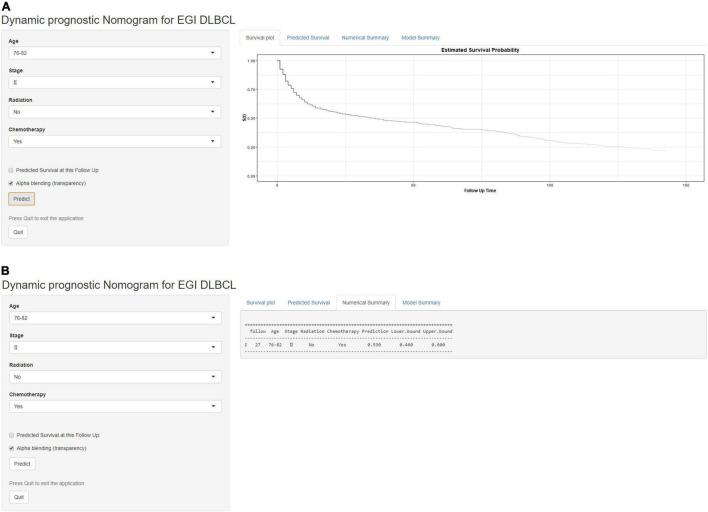Open the Chemotherapy dropdown in panel A
Viewport: 708px width, 512px height.
coord(114,141)
